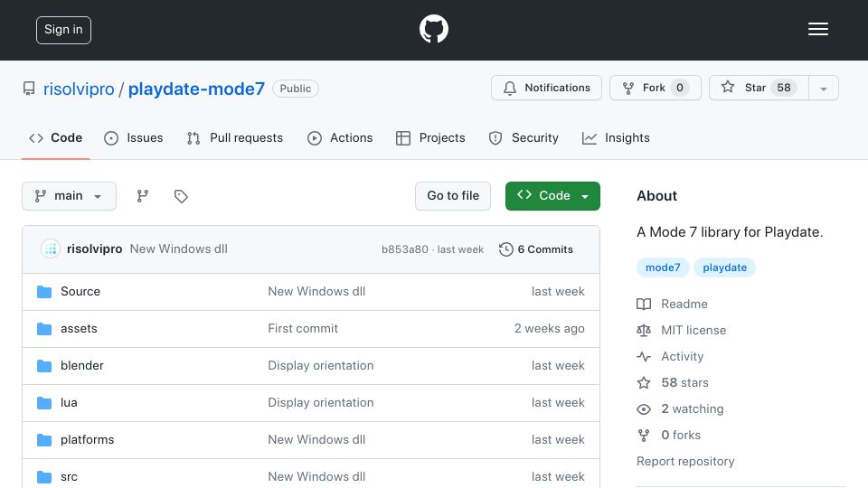The height and width of the screenshot is (488, 868).
Task: Open commit hash b853a80
Action: 405,249
